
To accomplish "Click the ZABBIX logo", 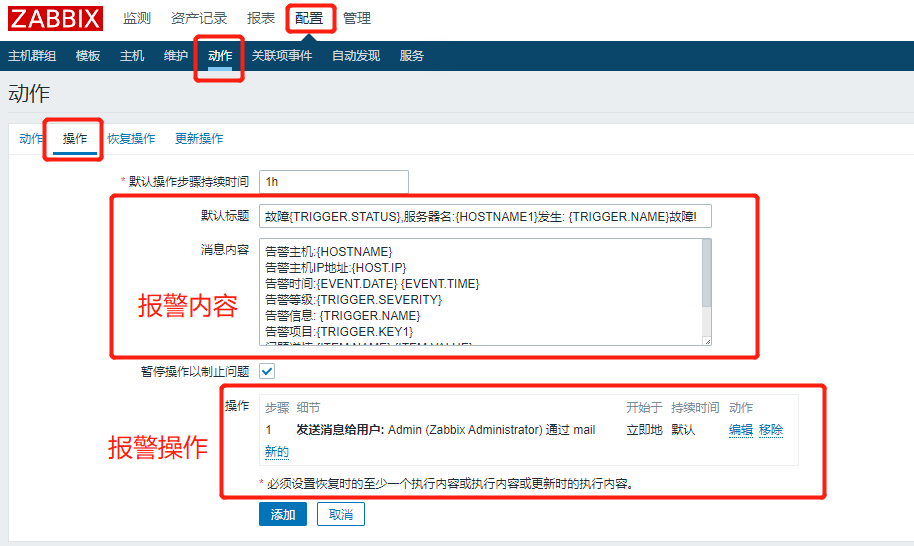I will (x=55, y=18).
